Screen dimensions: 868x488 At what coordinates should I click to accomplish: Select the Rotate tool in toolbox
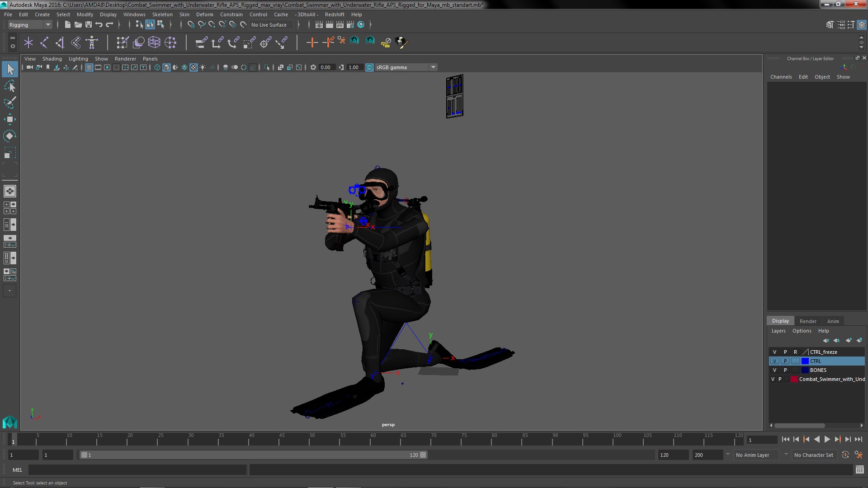[9, 136]
